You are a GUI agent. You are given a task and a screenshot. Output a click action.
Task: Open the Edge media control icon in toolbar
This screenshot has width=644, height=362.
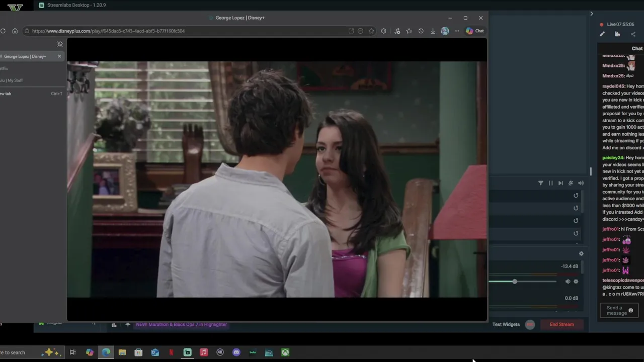(x=397, y=31)
